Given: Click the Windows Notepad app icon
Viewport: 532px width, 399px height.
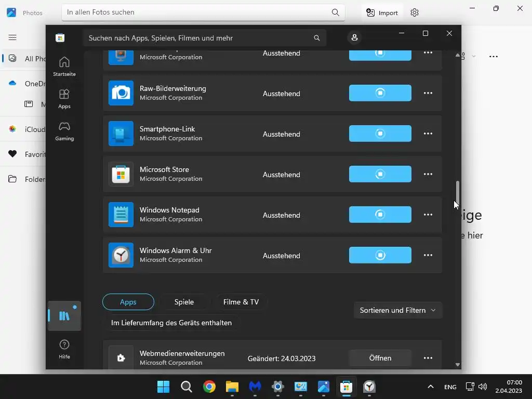Looking at the screenshot, I should point(121,215).
